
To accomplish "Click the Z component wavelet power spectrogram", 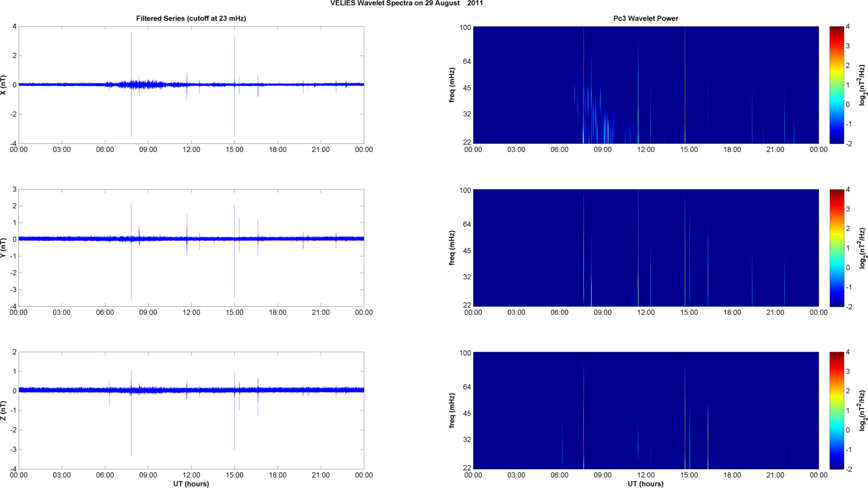I will click(x=646, y=411).
